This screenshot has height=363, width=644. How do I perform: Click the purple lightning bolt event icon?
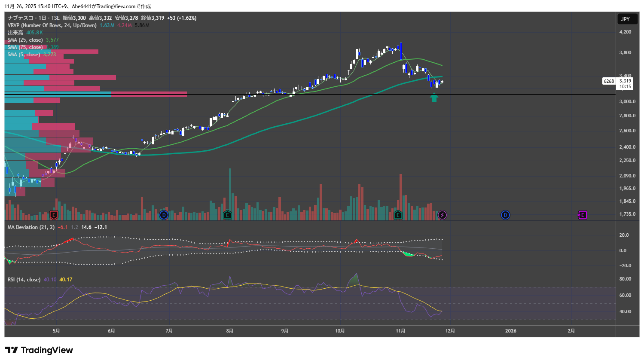coord(442,215)
